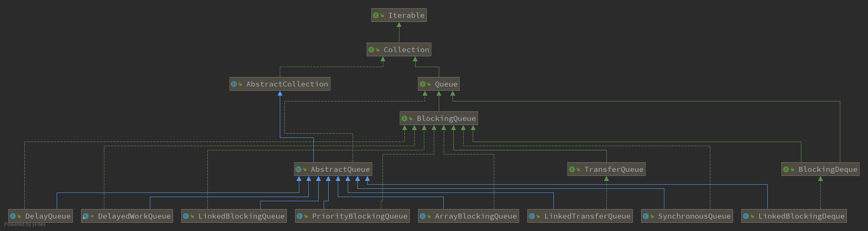Viewport: 868px width, 231px height.
Task: Click the class icon on DelayQueue node
Action: (13, 216)
